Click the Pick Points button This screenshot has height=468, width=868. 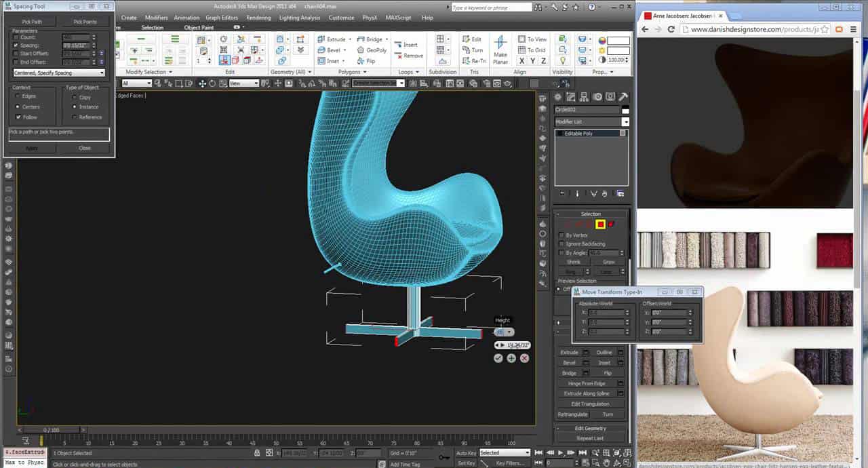85,22
